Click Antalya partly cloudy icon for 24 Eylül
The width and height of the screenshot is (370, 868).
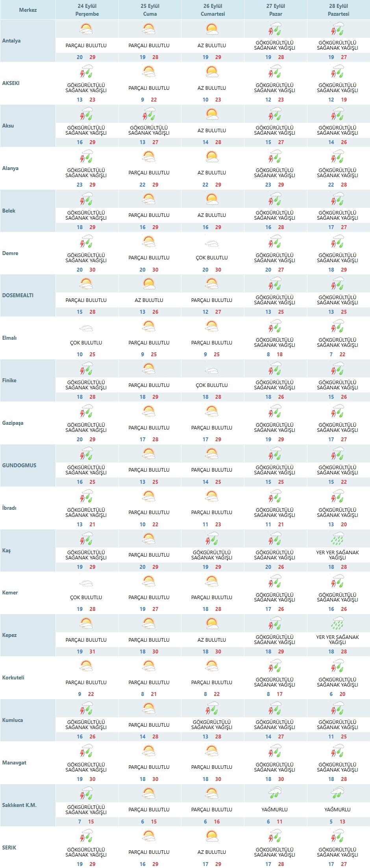(86, 29)
